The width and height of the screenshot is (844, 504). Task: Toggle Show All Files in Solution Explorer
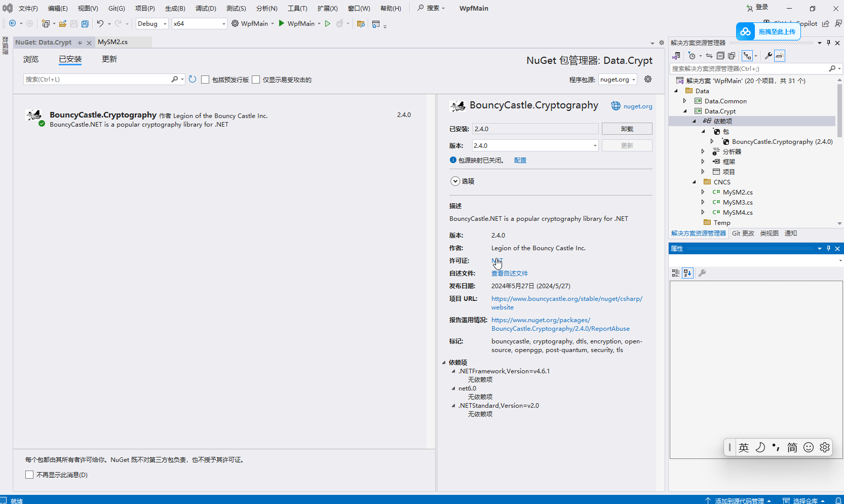pos(732,56)
